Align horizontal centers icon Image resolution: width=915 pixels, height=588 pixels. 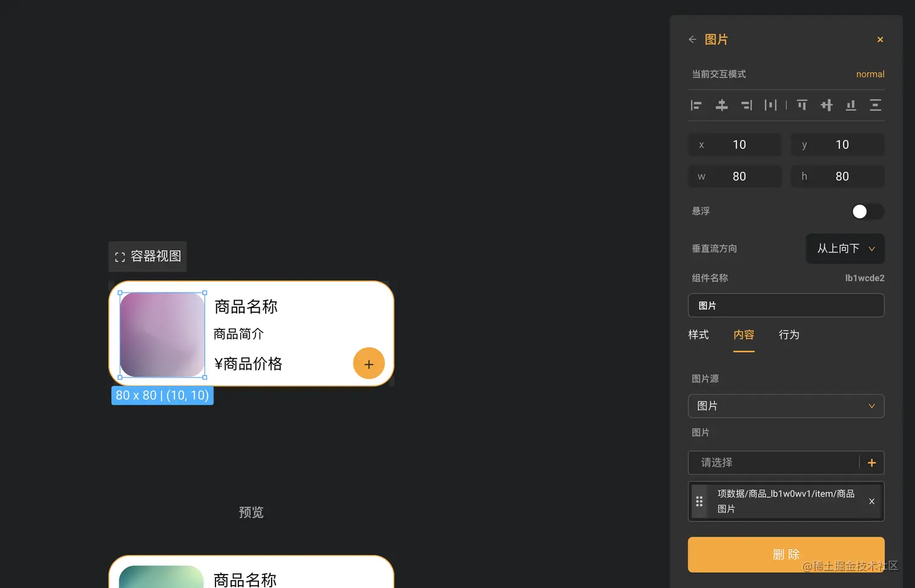(x=721, y=105)
